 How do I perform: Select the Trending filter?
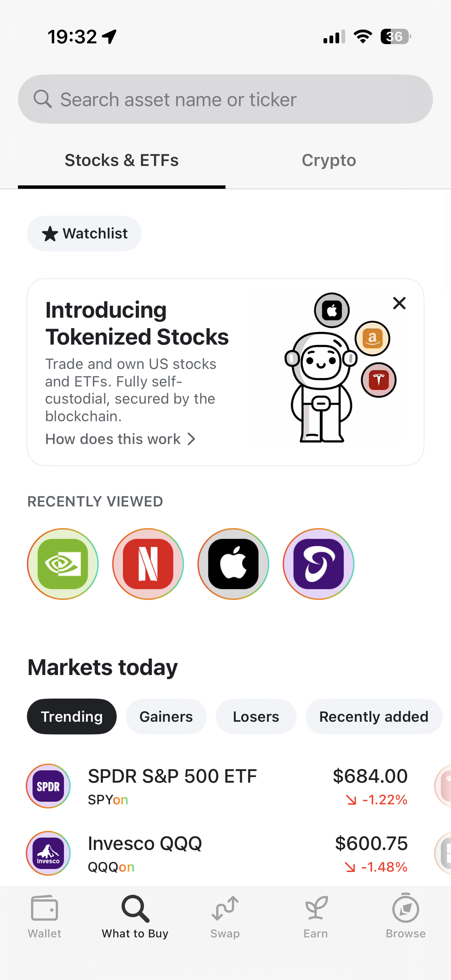pos(71,716)
